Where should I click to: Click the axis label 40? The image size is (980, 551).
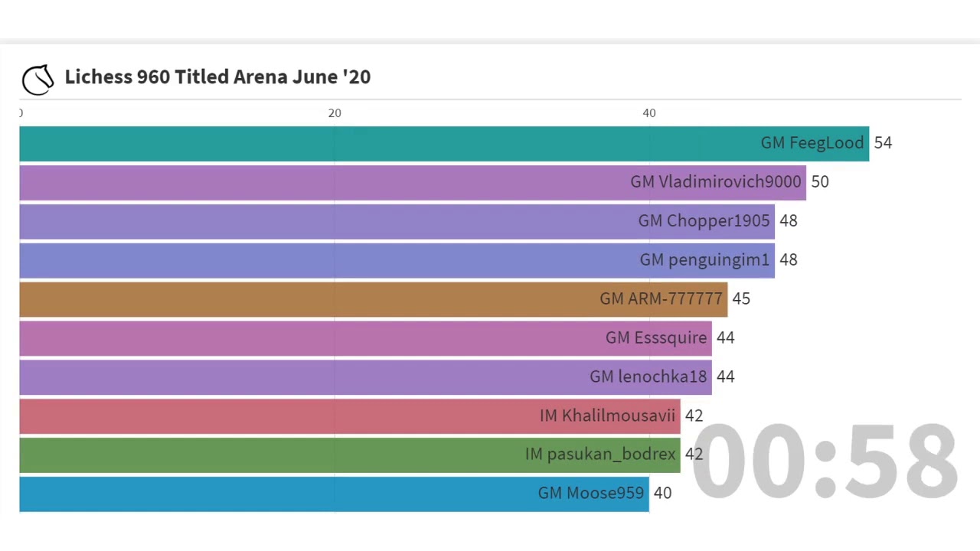click(649, 112)
